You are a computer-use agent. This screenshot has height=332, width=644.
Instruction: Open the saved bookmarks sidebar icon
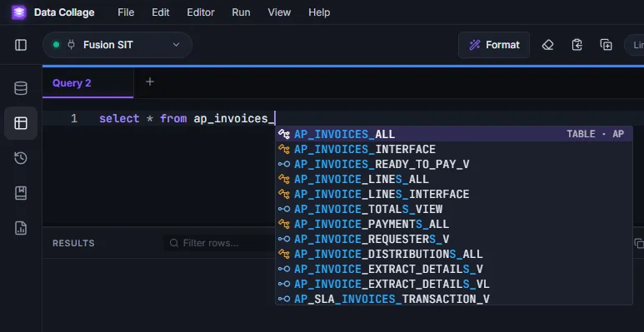pos(21,193)
